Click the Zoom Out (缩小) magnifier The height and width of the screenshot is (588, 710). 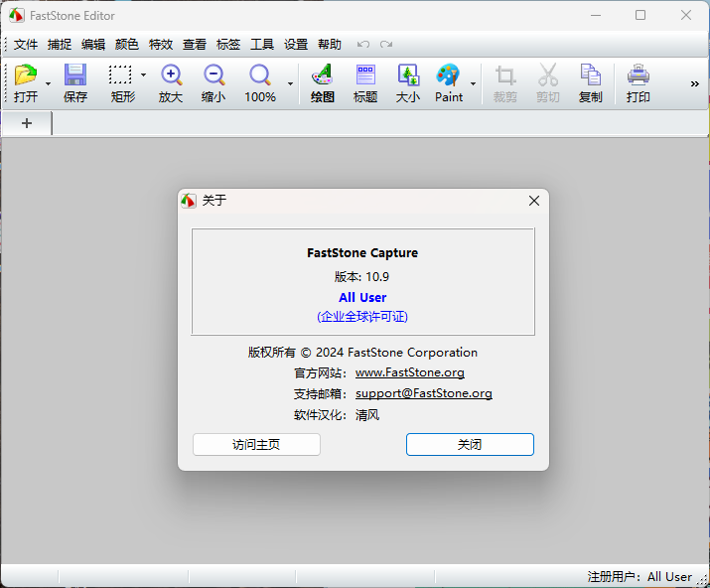click(x=213, y=76)
